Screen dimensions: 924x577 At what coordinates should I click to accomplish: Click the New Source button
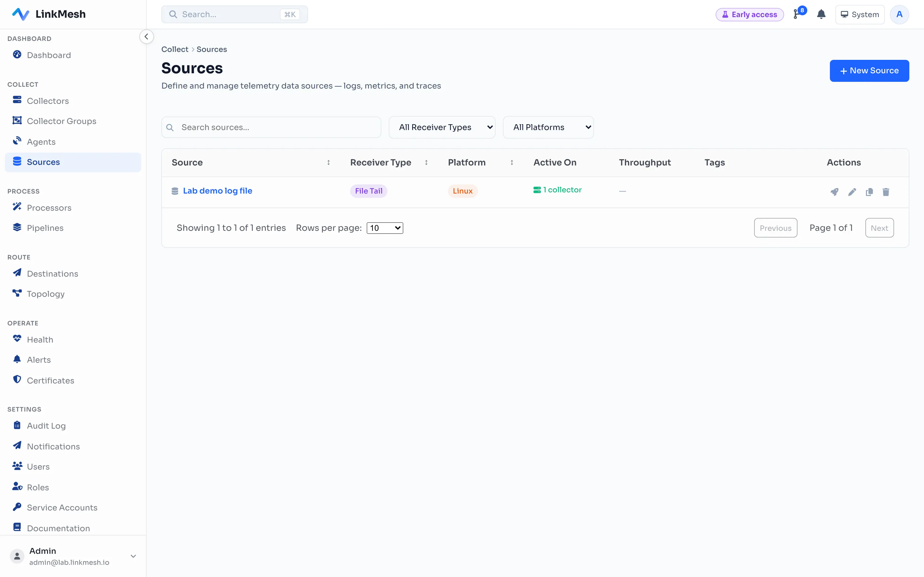tap(869, 71)
